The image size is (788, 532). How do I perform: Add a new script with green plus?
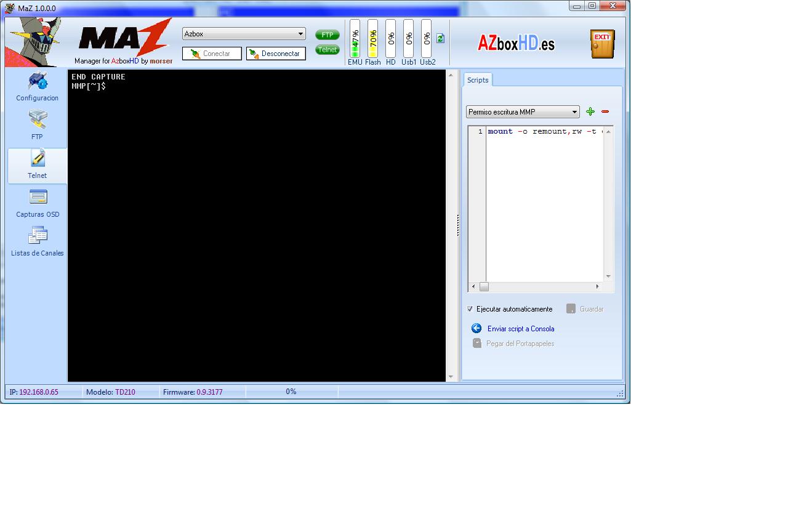point(590,111)
